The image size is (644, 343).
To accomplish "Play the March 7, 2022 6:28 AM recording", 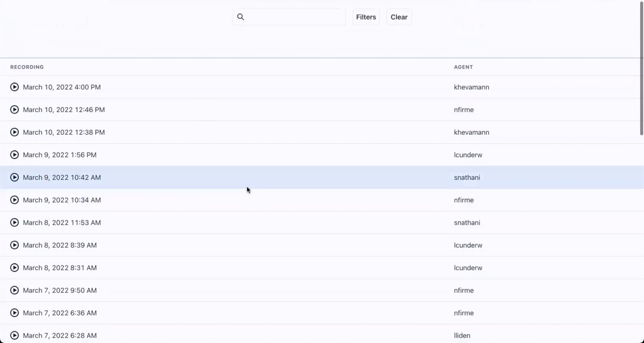I will (x=14, y=335).
